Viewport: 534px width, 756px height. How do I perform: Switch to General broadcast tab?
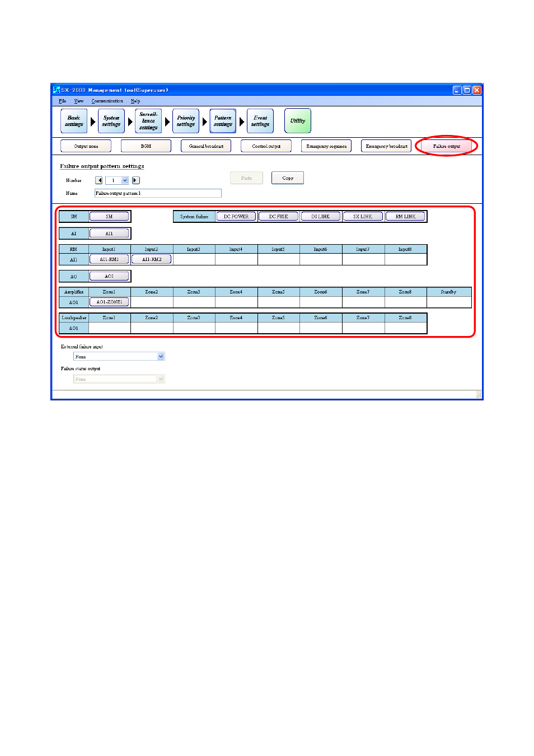click(x=206, y=146)
